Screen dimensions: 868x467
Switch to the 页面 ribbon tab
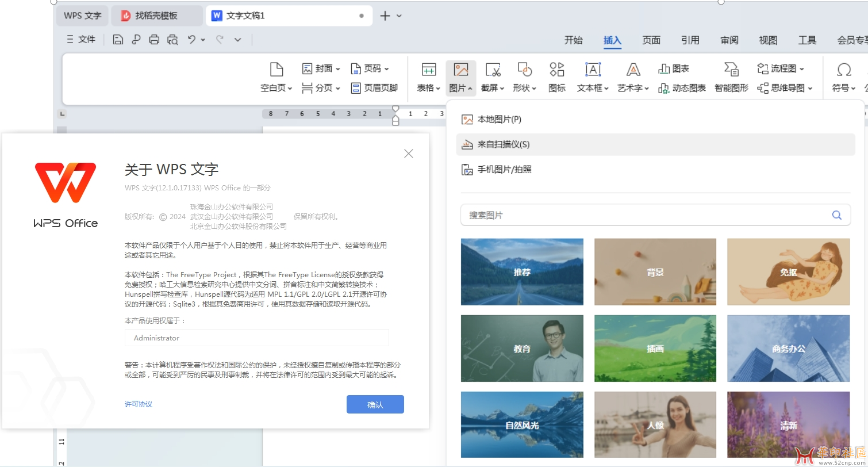click(x=651, y=40)
